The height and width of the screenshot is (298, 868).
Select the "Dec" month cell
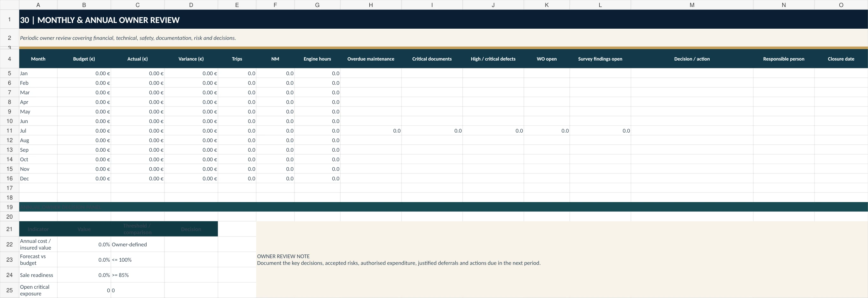click(x=38, y=178)
